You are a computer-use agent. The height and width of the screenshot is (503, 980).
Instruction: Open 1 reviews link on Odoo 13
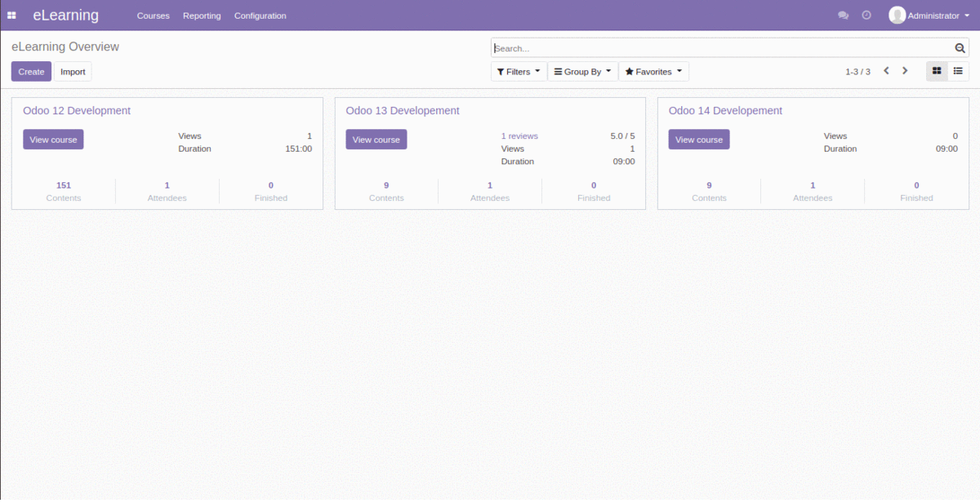(x=519, y=136)
